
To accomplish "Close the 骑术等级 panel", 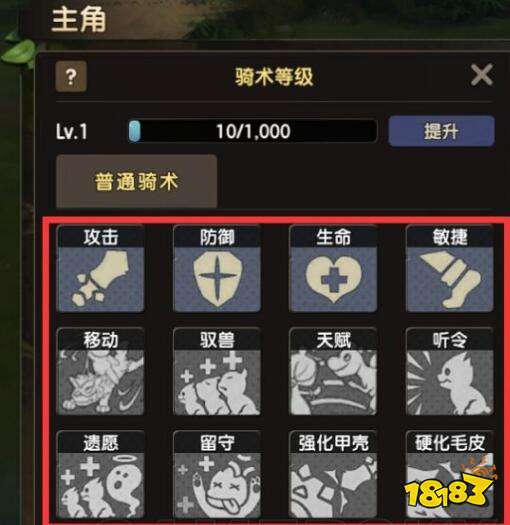I will pos(482,75).
